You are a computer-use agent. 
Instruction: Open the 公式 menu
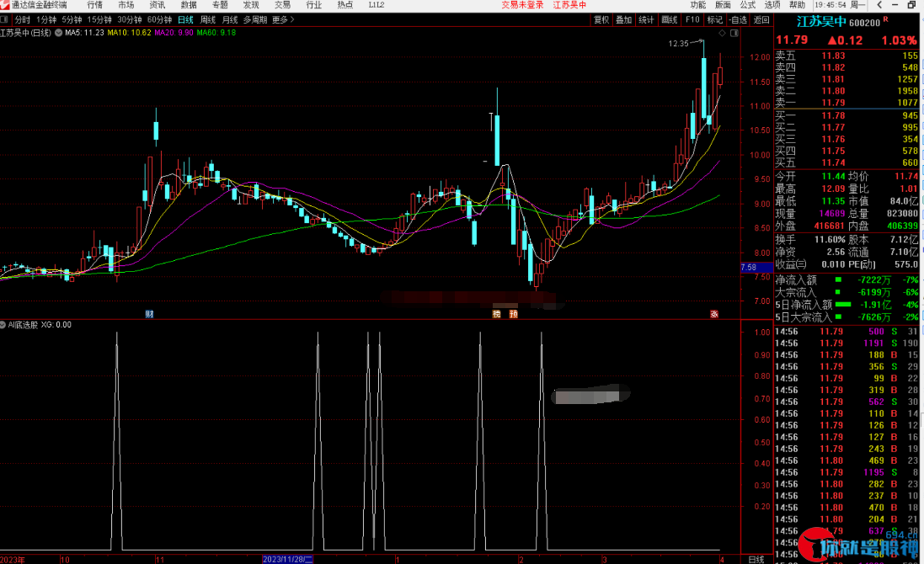point(748,5)
